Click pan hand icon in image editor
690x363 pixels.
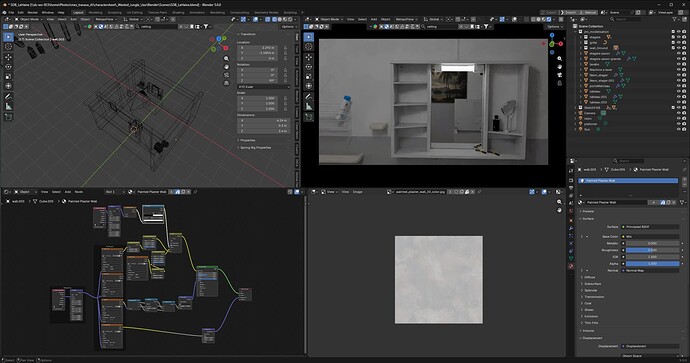click(x=559, y=210)
